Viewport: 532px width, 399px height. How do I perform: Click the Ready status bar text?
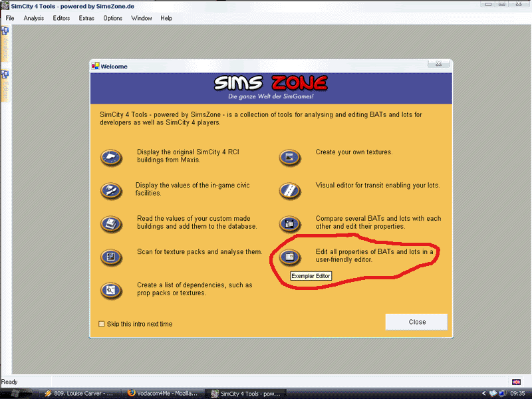click(9, 382)
